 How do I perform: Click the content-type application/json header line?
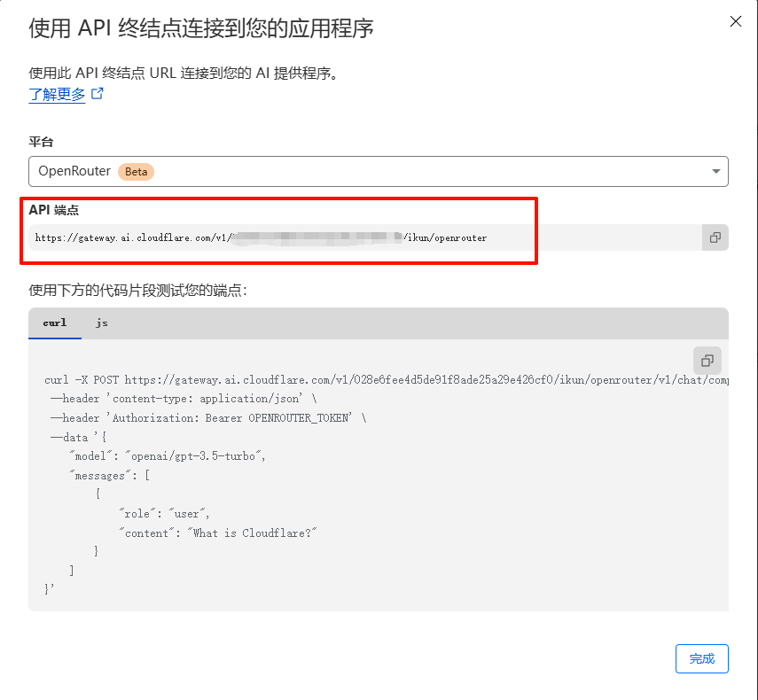[184, 399]
